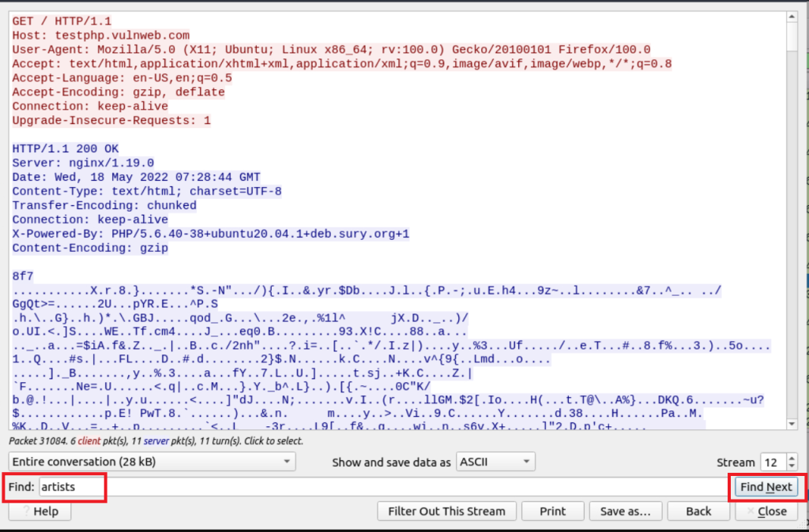Increment the Stream number with up arrow
This screenshot has width=809, height=532.
[791, 458]
